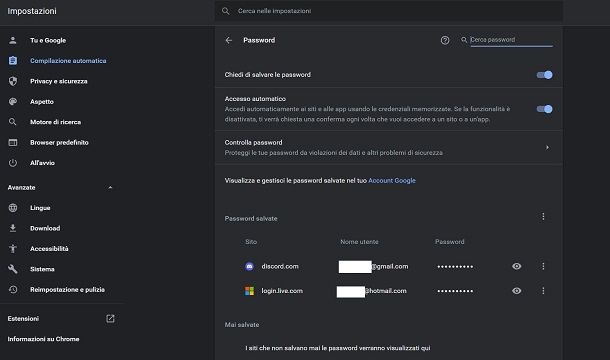Viewport: 610px width, 360px height.
Task: Open the Lingue settings page
Action: (x=40, y=208)
